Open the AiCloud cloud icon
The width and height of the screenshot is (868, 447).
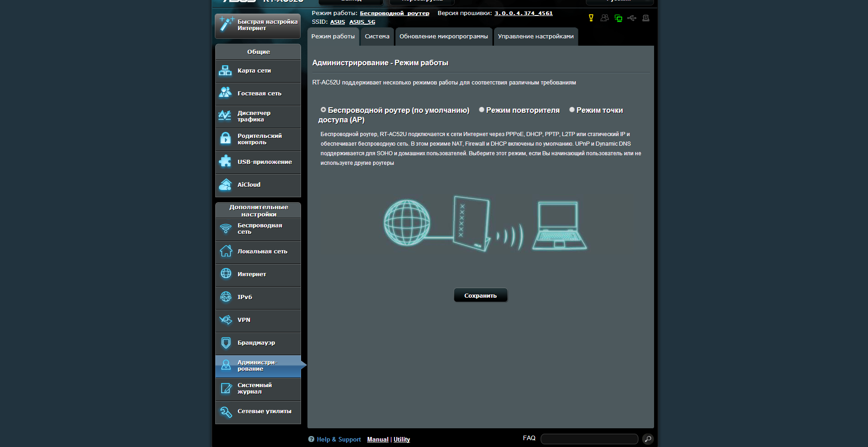coord(225,184)
